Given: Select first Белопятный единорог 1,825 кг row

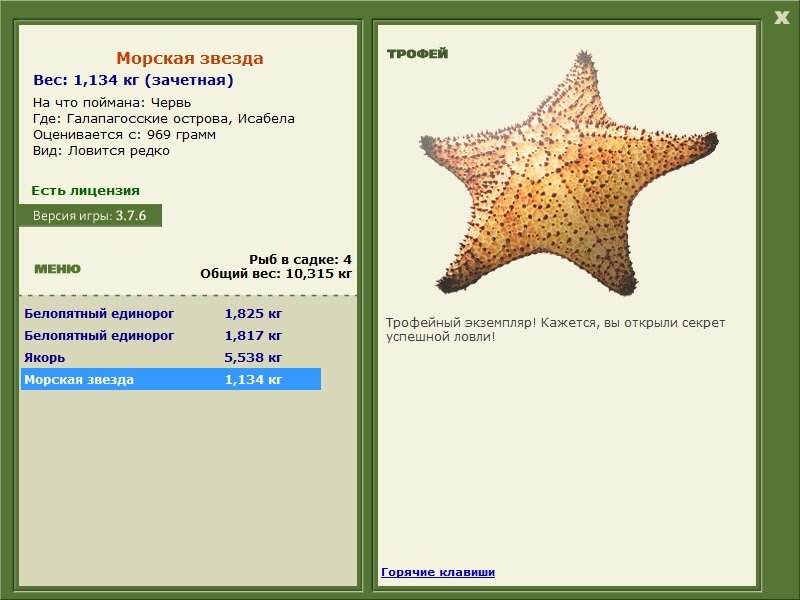Looking at the screenshot, I should 171,313.
